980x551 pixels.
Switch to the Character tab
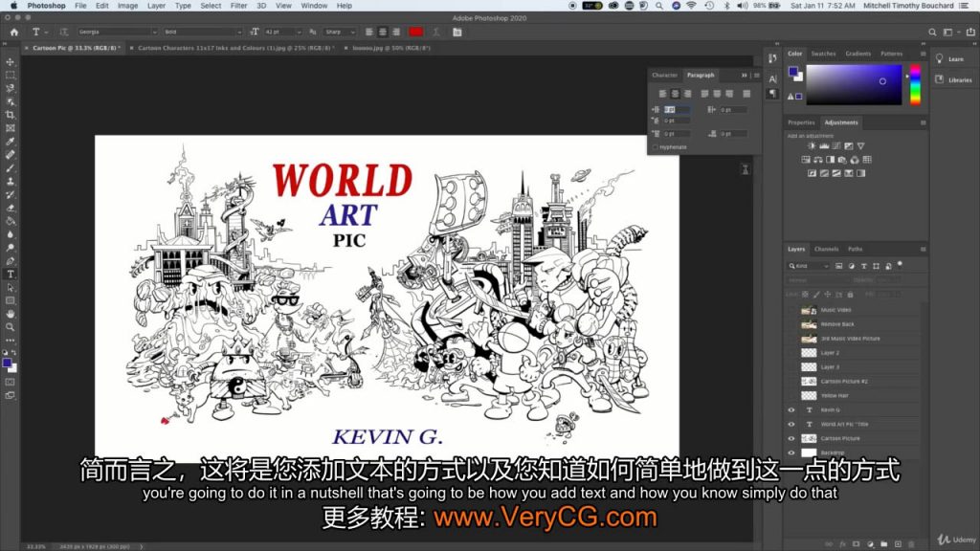664,75
